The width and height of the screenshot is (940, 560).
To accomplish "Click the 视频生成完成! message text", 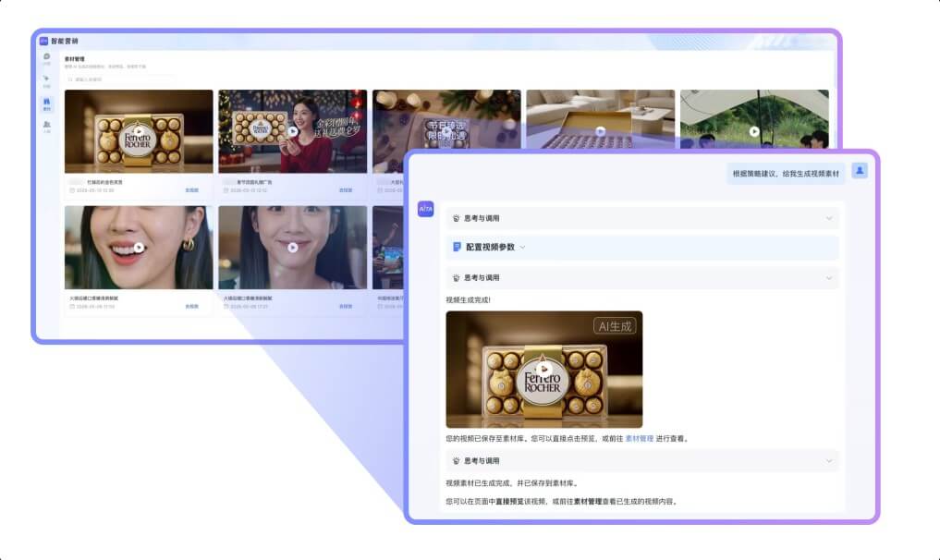I will point(469,299).
